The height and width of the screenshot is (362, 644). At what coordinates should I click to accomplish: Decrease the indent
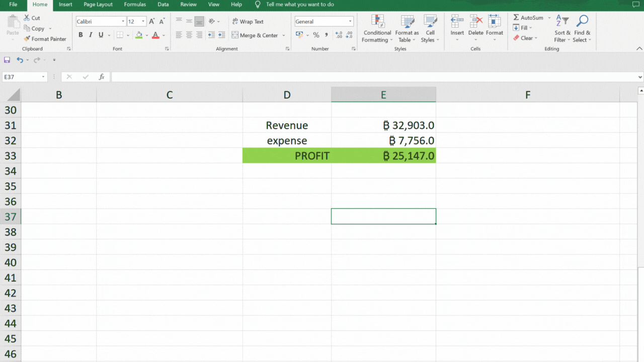point(212,35)
